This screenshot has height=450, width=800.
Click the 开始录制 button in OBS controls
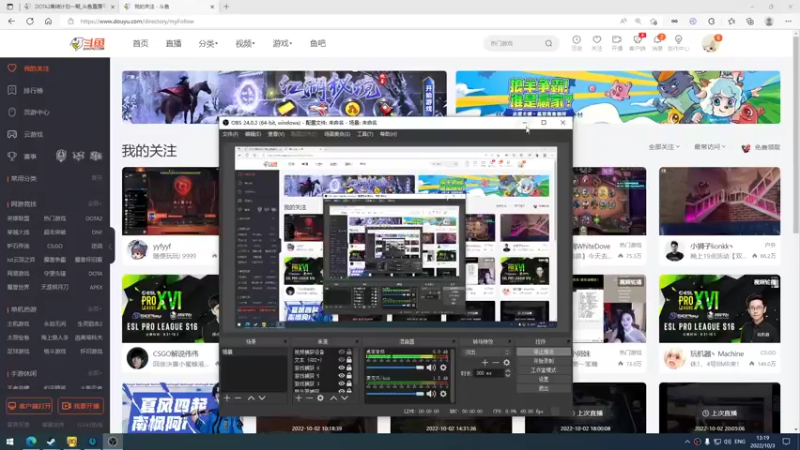(x=543, y=361)
